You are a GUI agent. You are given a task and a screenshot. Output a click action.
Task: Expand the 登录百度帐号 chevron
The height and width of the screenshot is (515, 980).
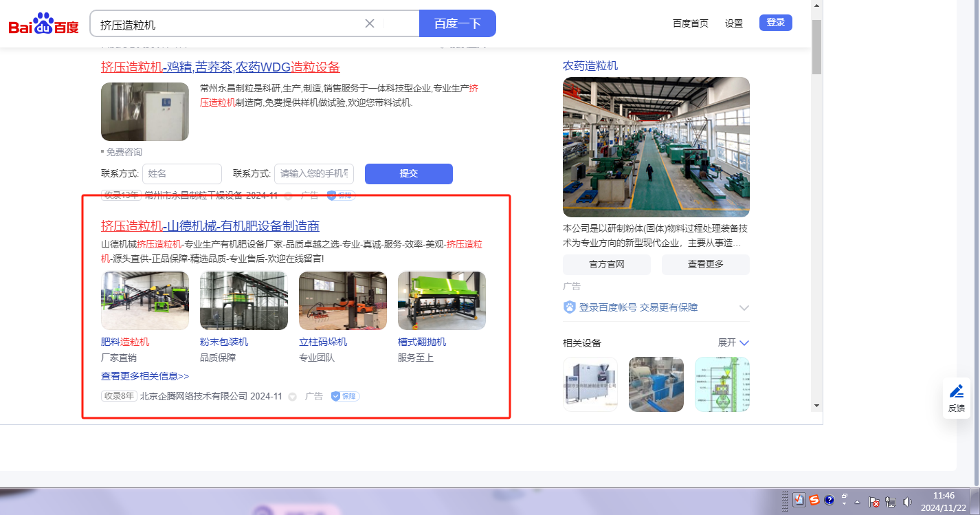744,307
